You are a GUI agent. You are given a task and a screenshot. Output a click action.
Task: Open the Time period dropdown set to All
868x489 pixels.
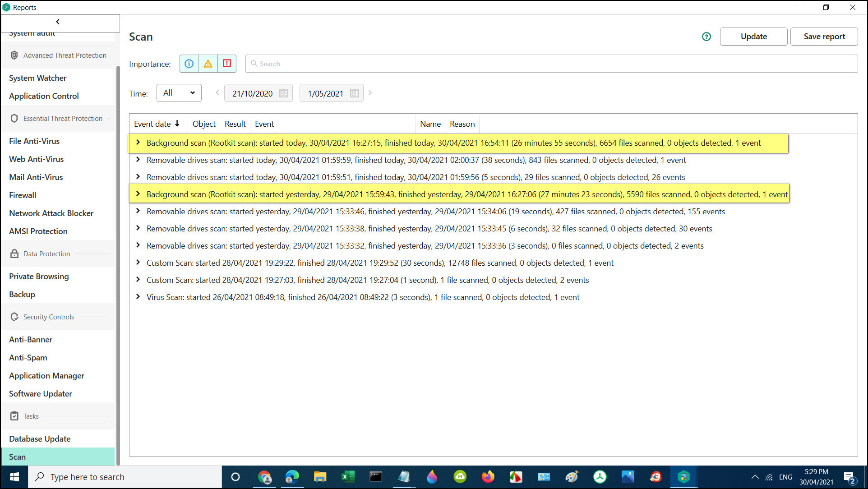point(179,93)
